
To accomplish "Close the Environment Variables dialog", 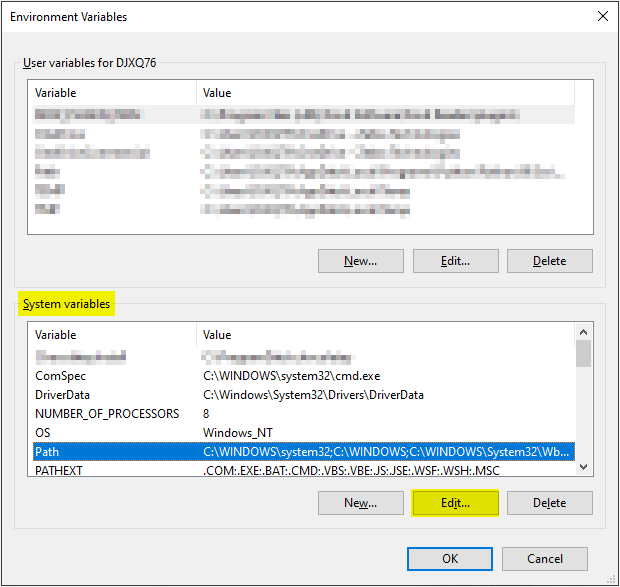I will pyautogui.click(x=601, y=16).
